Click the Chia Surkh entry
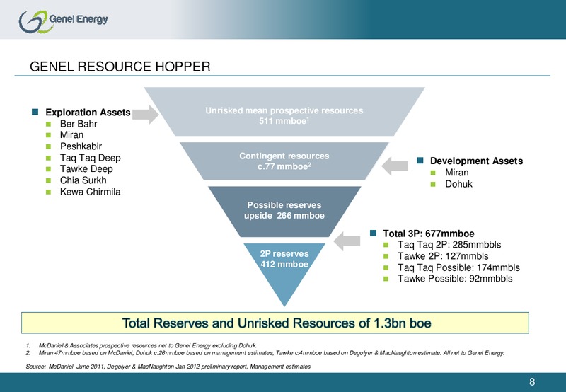This screenshot has width=566, height=392. click(x=83, y=180)
